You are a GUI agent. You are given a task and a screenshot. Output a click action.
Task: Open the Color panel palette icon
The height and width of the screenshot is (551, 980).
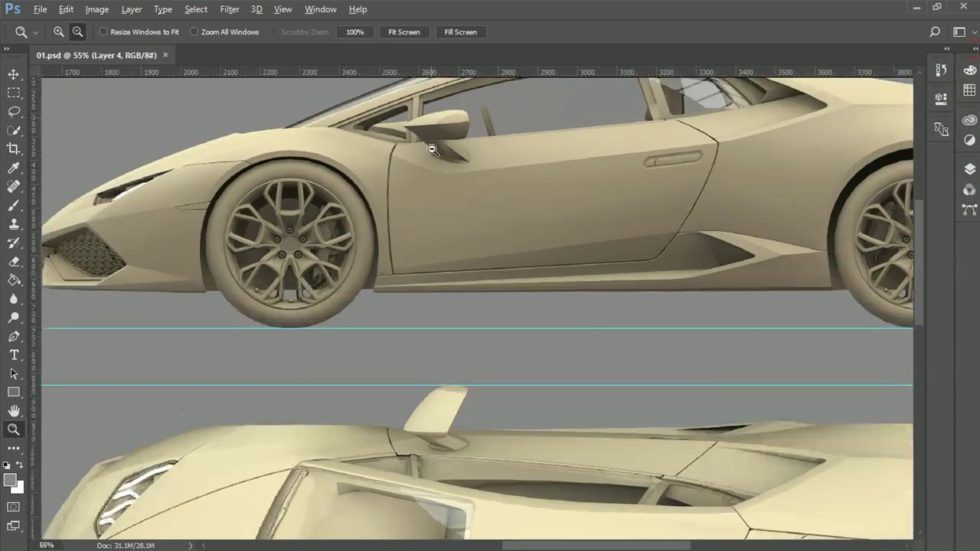tap(970, 70)
